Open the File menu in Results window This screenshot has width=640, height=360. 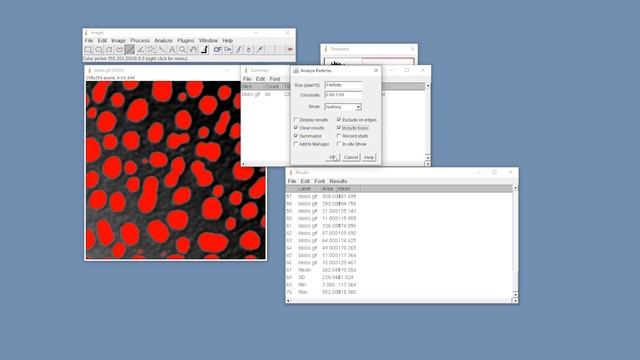point(292,181)
